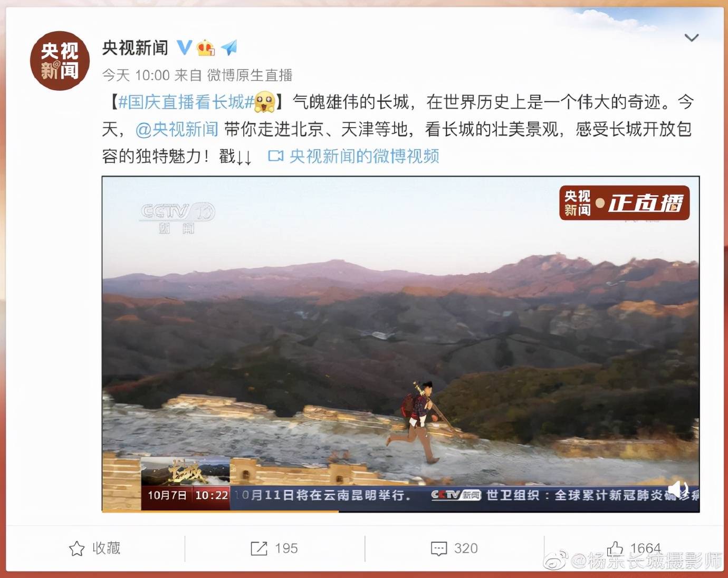
Task: Click the paper plane badge icon
Action: pos(229,48)
